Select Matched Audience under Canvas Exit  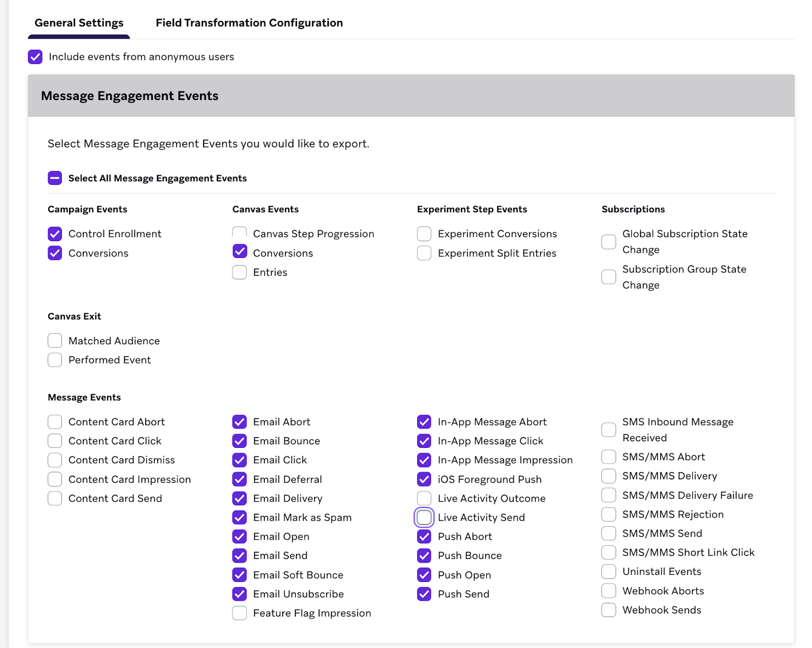tap(55, 341)
